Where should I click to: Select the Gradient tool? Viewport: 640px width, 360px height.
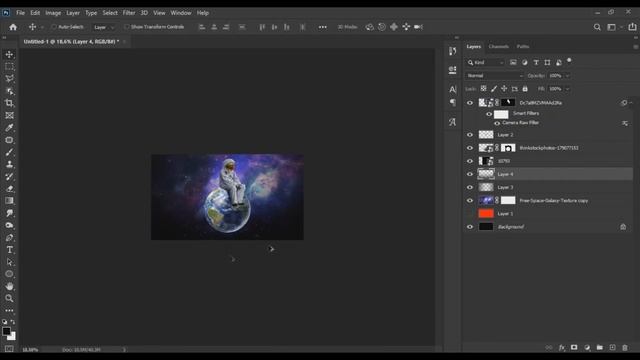tap(9, 201)
